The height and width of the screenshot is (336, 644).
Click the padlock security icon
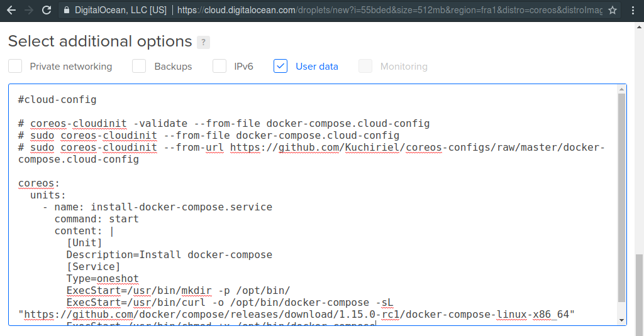click(x=67, y=10)
